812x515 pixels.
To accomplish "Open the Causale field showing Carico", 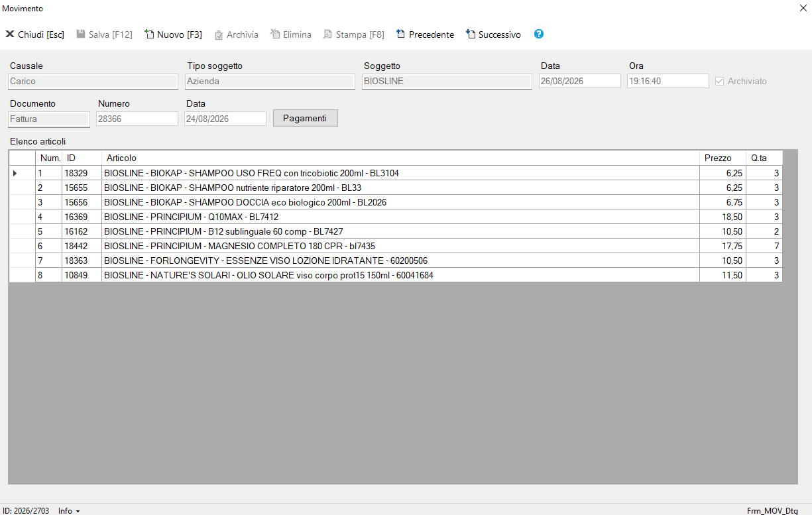I will pyautogui.click(x=93, y=81).
